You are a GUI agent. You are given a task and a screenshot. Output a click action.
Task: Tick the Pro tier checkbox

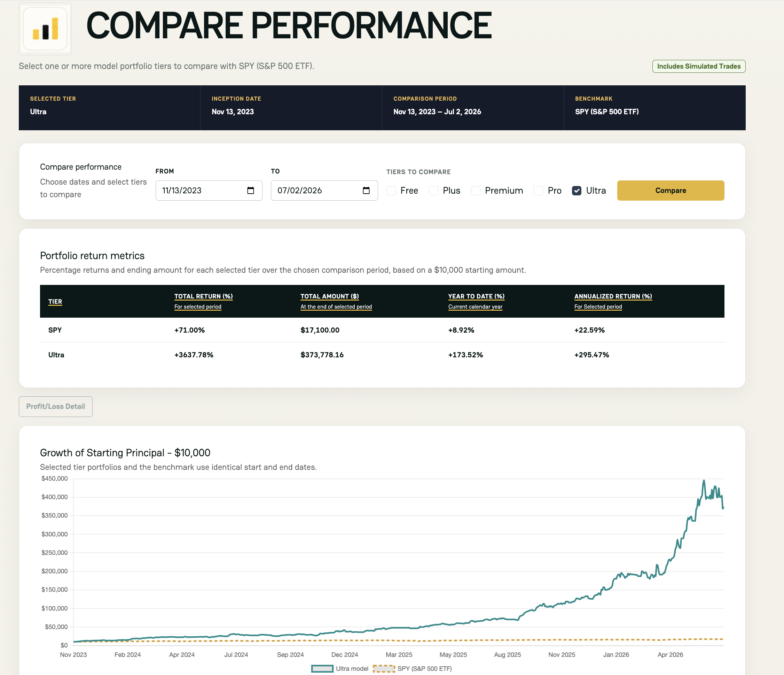538,191
